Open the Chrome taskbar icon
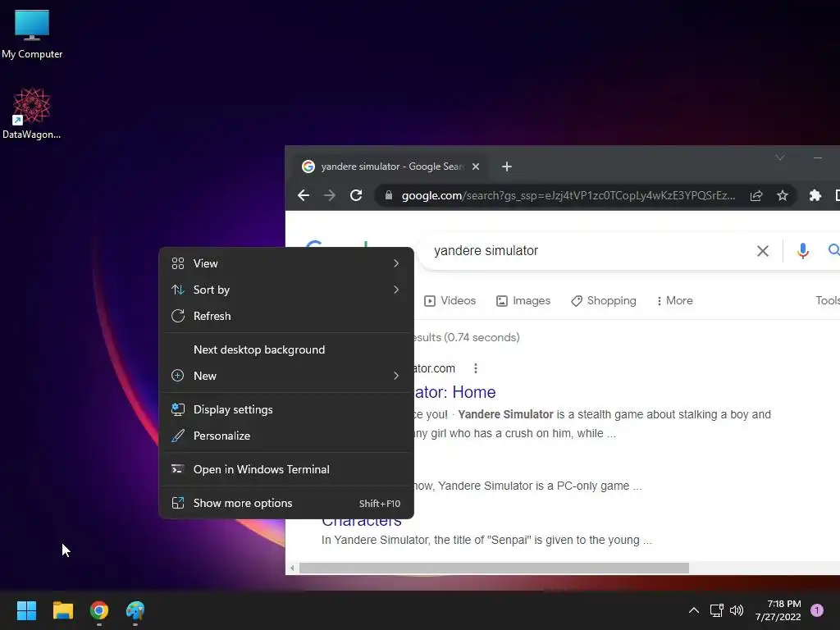840x630 pixels. [99, 610]
